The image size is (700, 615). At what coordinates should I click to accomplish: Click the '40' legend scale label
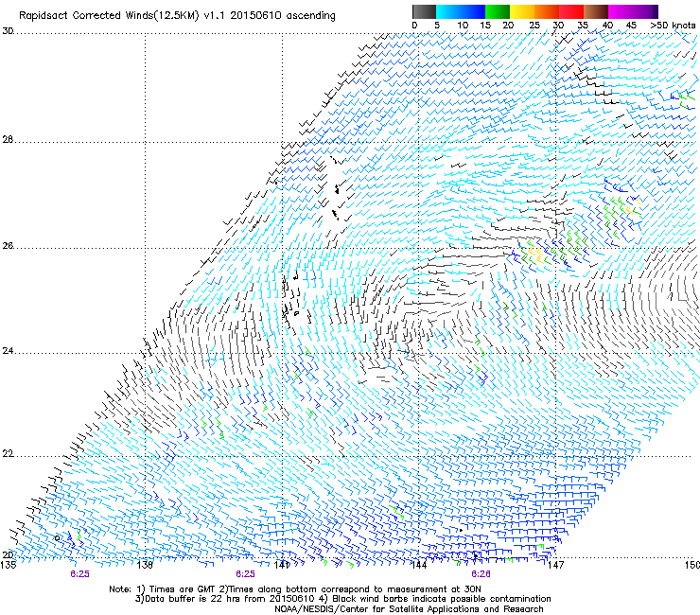607,26
